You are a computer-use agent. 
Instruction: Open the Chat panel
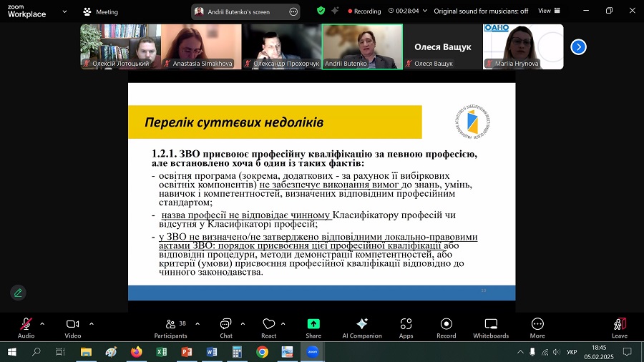225,325
